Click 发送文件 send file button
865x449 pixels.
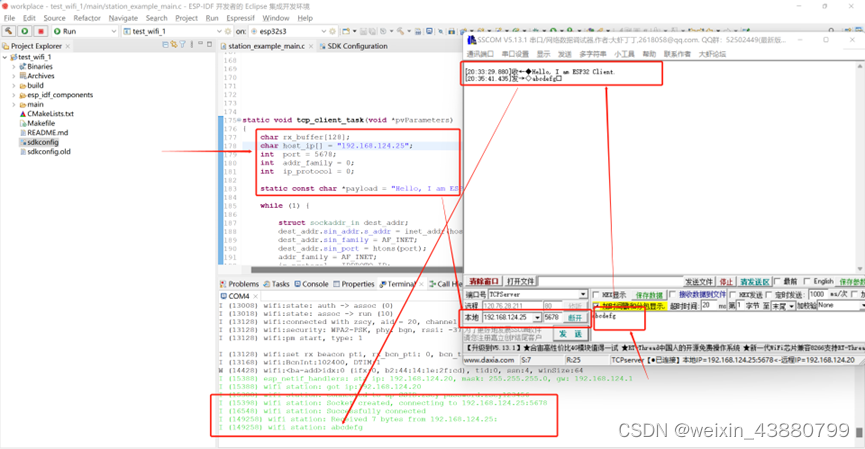(699, 281)
